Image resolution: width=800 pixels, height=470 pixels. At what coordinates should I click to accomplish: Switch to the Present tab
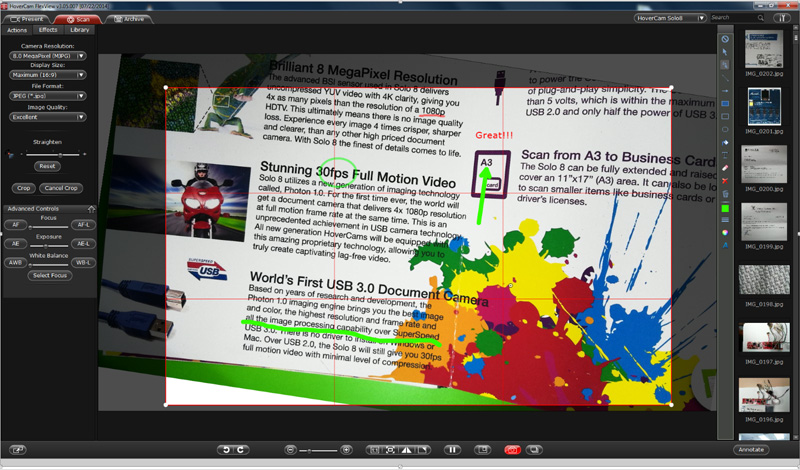(x=27, y=19)
